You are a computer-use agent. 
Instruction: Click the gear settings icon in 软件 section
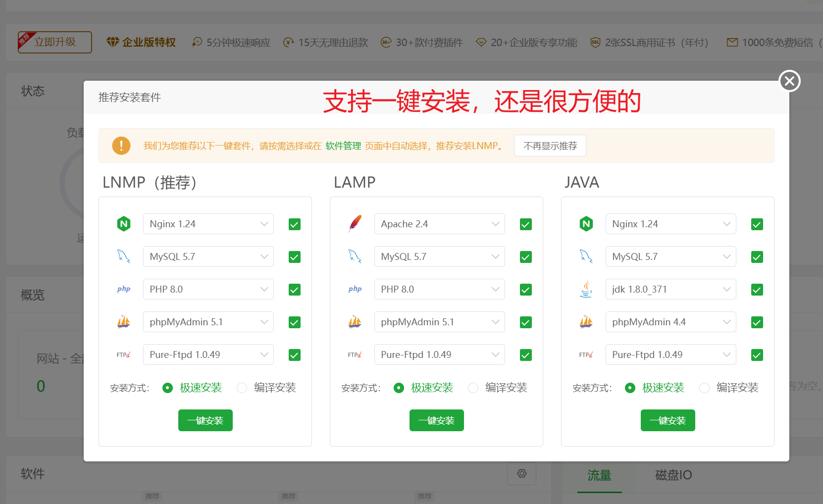[x=521, y=473]
